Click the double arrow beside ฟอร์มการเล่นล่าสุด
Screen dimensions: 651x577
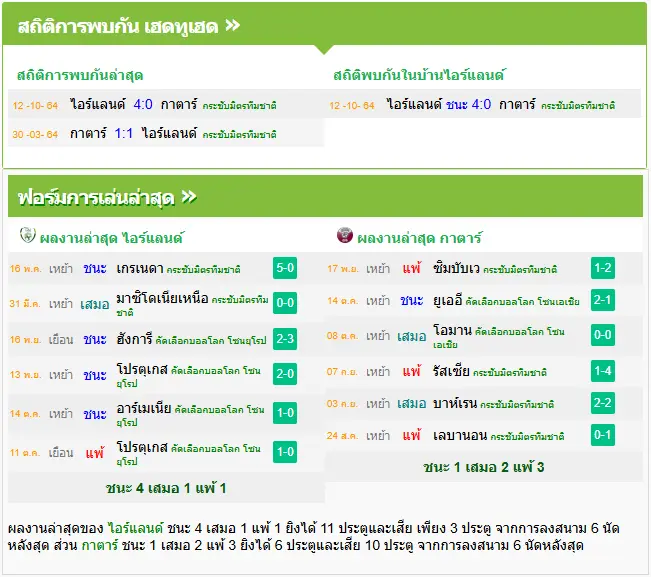[189, 197]
